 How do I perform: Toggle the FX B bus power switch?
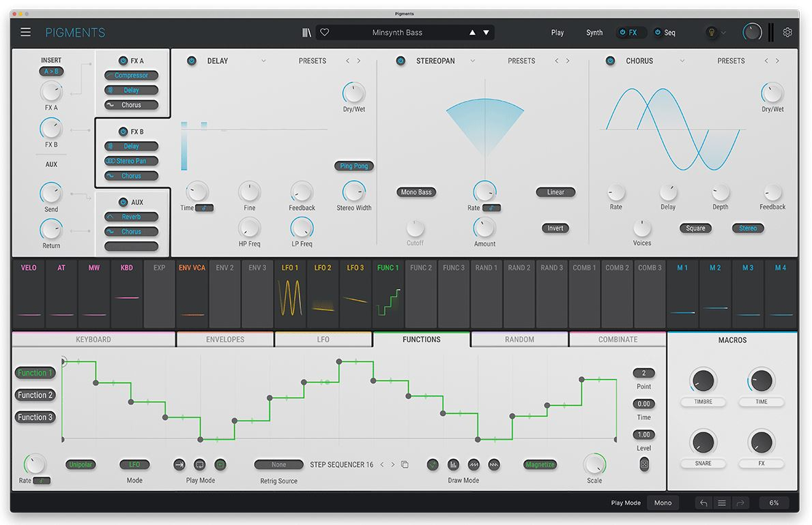coord(123,132)
